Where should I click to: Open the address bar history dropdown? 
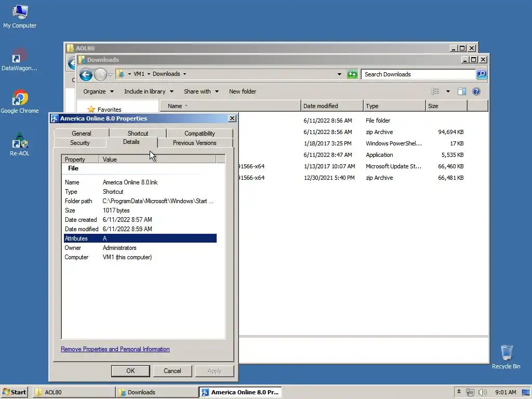click(339, 74)
